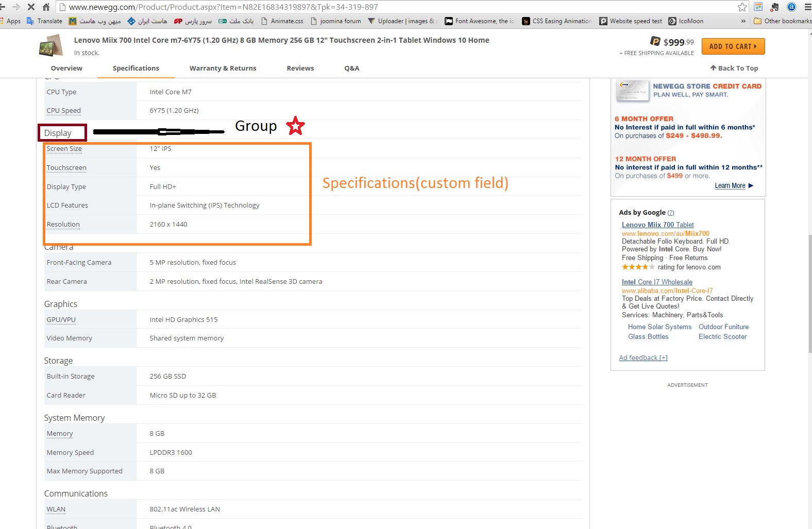This screenshot has height=529, width=812.
Task: Open the Q&A tab
Action: click(x=352, y=68)
